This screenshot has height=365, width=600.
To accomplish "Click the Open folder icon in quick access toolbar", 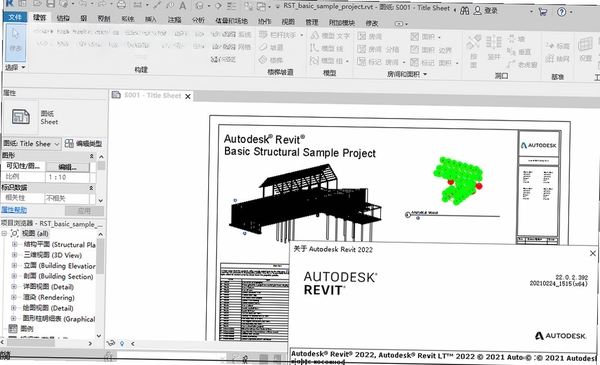I will 38,4.
